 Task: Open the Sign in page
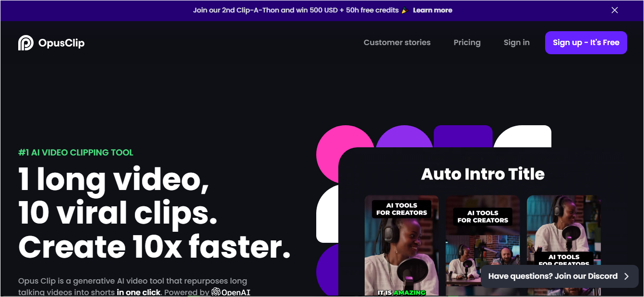(516, 43)
